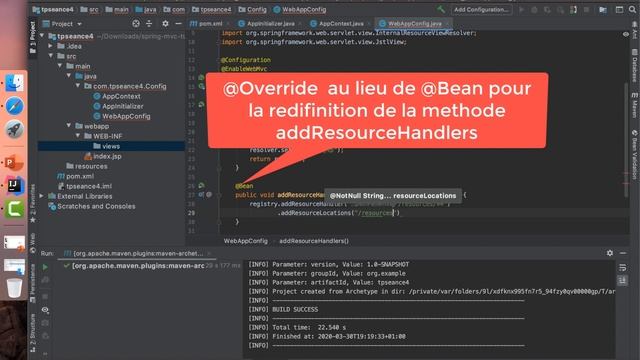Collapse the webapp folder arrow
This screenshot has width=640, height=360.
pos(69,126)
